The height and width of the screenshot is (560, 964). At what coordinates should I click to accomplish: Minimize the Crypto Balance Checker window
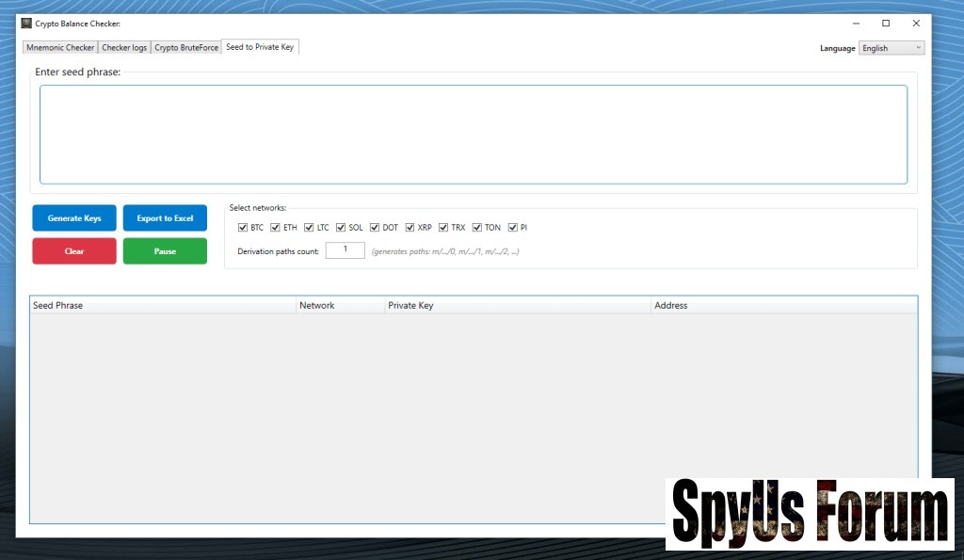[x=855, y=24]
